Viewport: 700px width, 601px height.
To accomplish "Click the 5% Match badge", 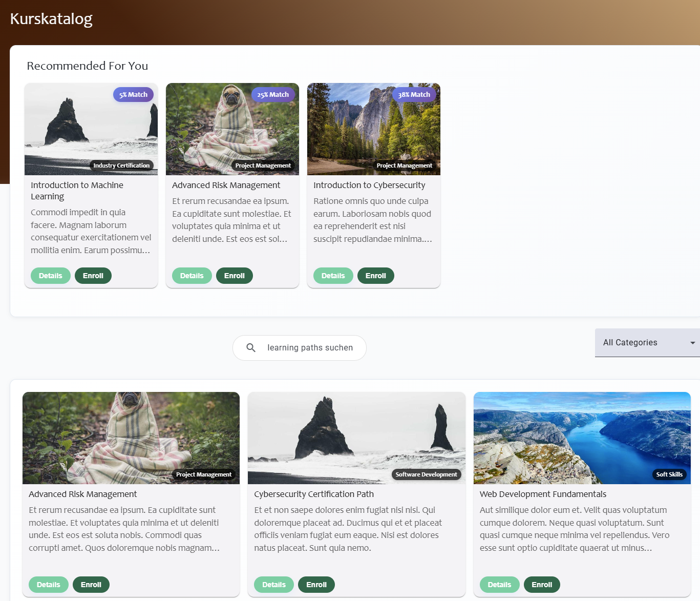I will 133,95.
